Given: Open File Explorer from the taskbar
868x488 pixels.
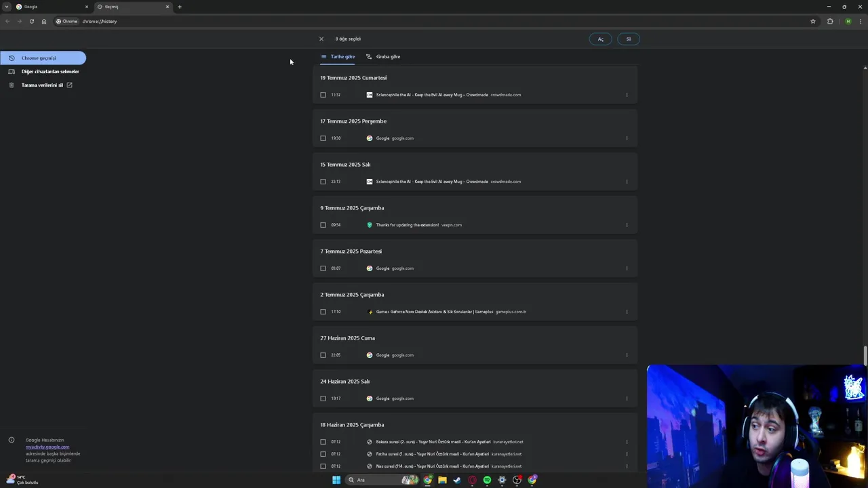Looking at the screenshot, I should (442, 480).
